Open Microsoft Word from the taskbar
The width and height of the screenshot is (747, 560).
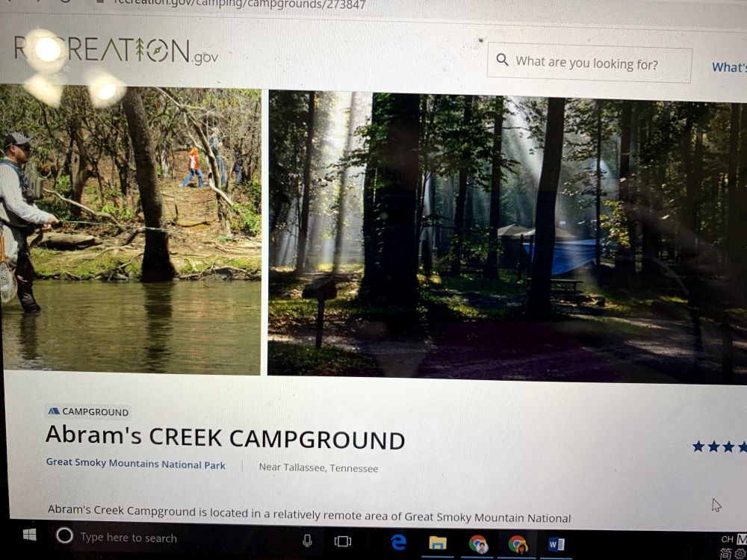click(556, 544)
